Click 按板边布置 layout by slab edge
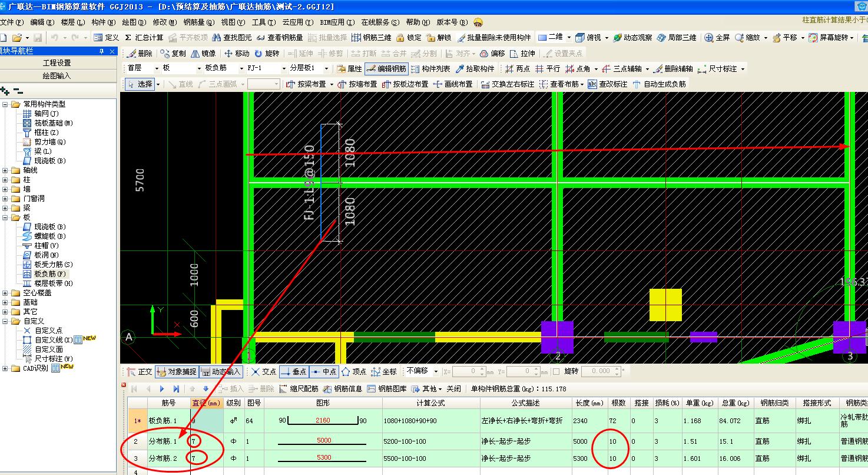Screen dimensions: 868x475 406,84
